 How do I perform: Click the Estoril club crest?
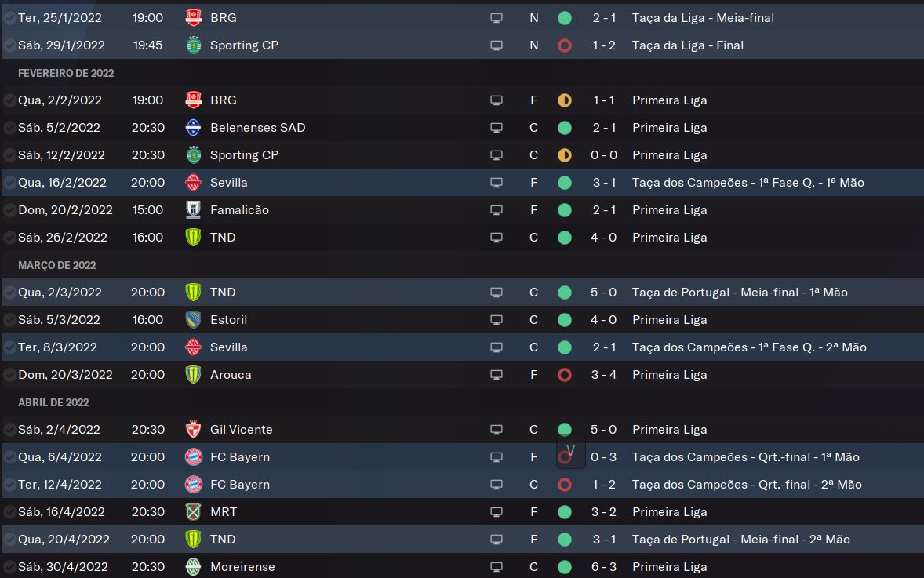193,320
